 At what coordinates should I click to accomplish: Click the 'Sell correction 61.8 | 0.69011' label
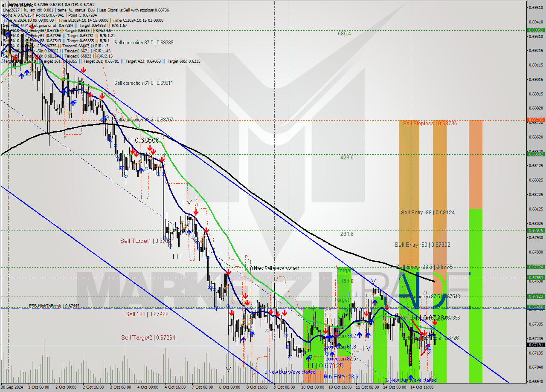pos(144,83)
